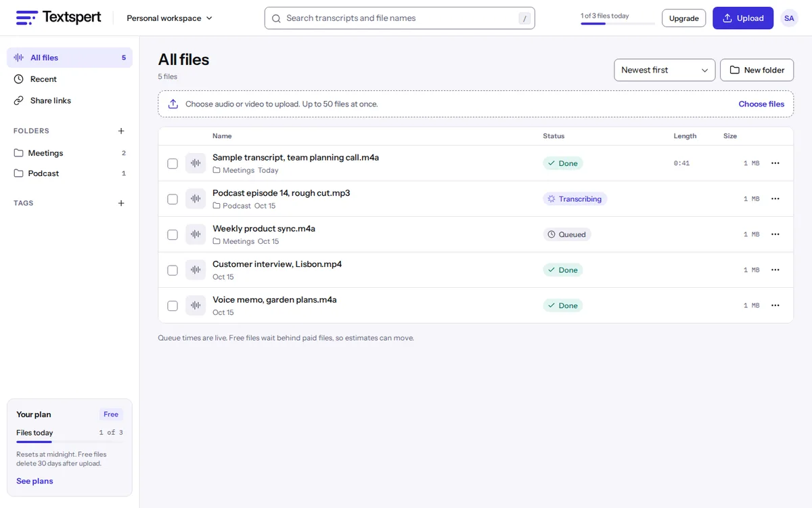812x508 pixels.
Task: Click the waveform icon of Podcast episode 14
Action: coord(196,199)
